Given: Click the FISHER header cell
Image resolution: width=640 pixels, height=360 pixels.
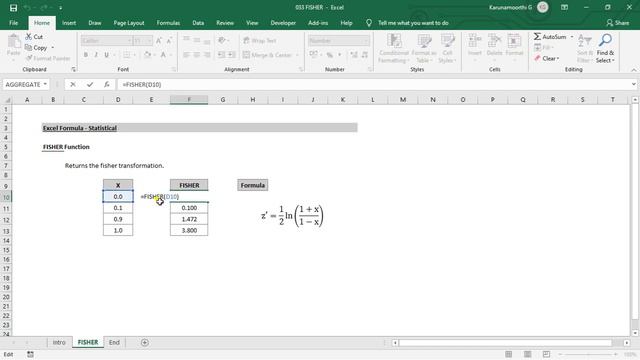Looking at the screenshot, I should (x=189, y=185).
